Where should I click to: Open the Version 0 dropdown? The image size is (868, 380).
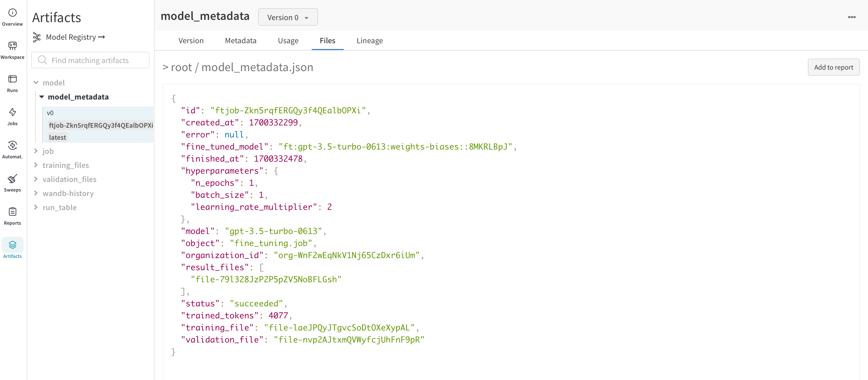click(x=287, y=17)
